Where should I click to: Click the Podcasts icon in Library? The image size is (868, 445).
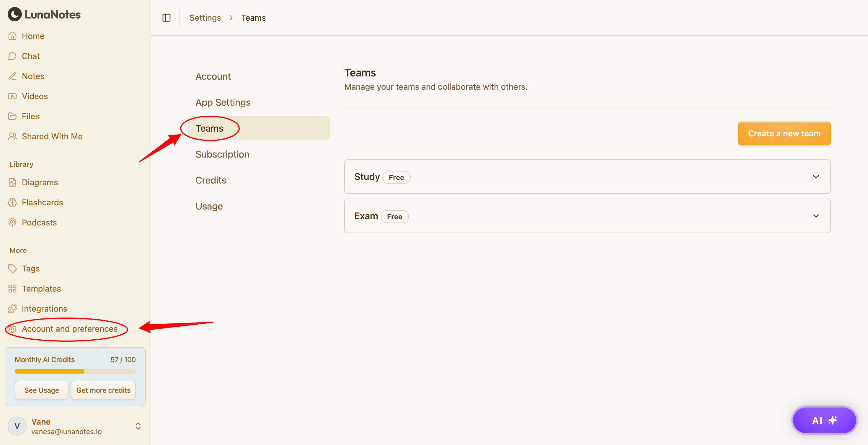pyautogui.click(x=12, y=223)
